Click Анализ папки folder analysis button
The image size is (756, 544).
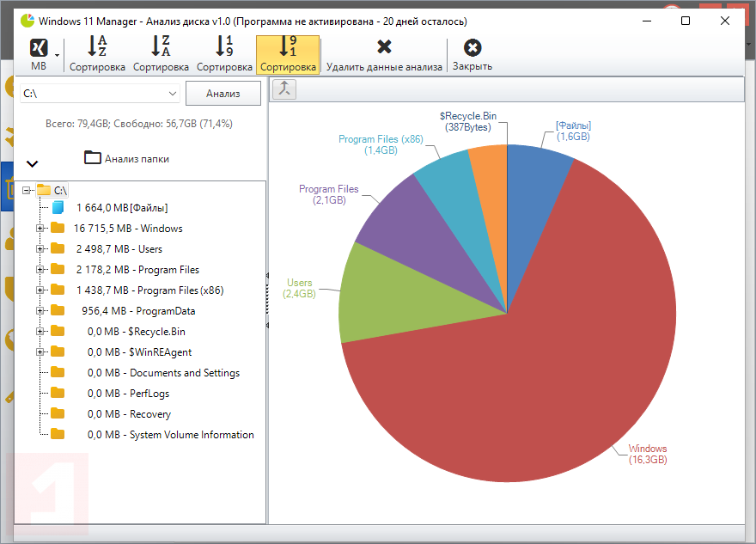pos(127,158)
